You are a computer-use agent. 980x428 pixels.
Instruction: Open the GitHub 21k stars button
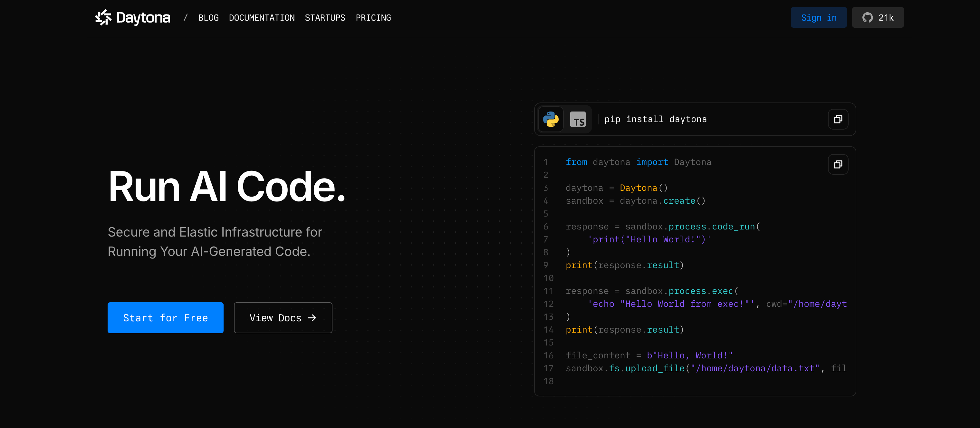click(878, 17)
